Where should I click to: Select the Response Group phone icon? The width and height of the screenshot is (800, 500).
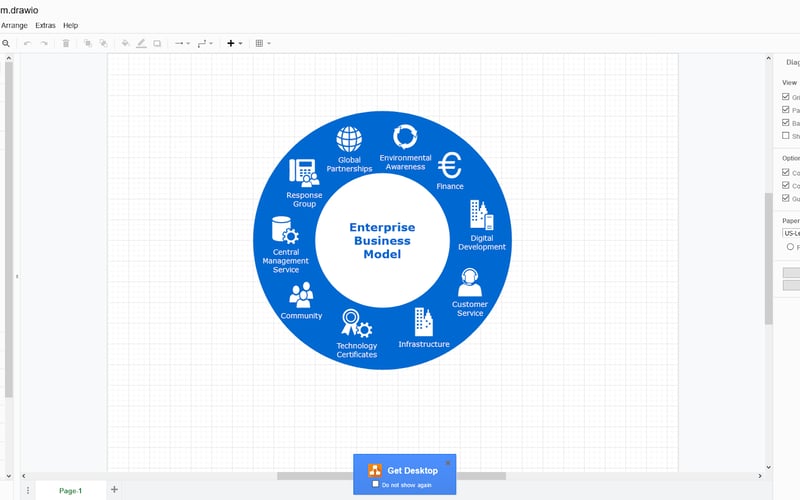[x=304, y=173]
